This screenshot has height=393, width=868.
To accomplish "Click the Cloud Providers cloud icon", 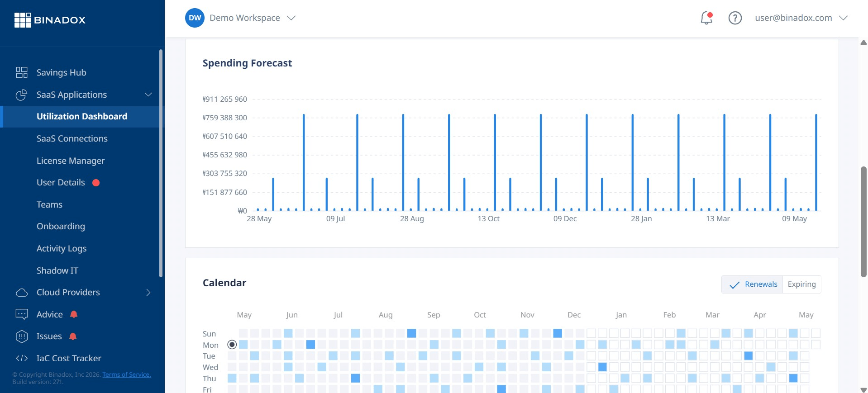I will [x=22, y=293].
